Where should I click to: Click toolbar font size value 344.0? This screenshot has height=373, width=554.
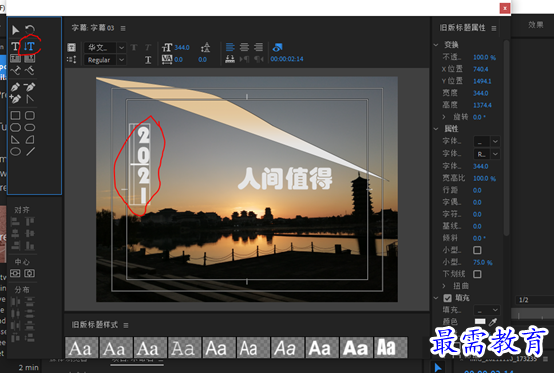pos(182,47)
